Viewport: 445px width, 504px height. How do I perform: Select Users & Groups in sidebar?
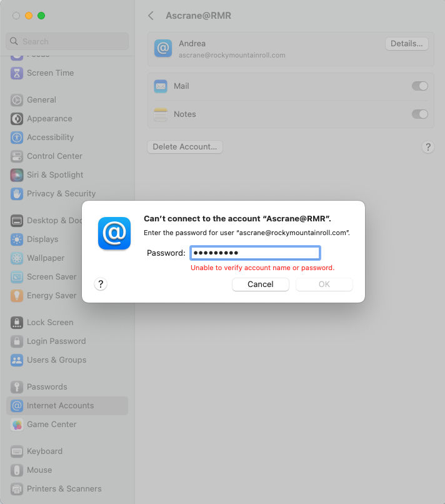coord(56,360)
